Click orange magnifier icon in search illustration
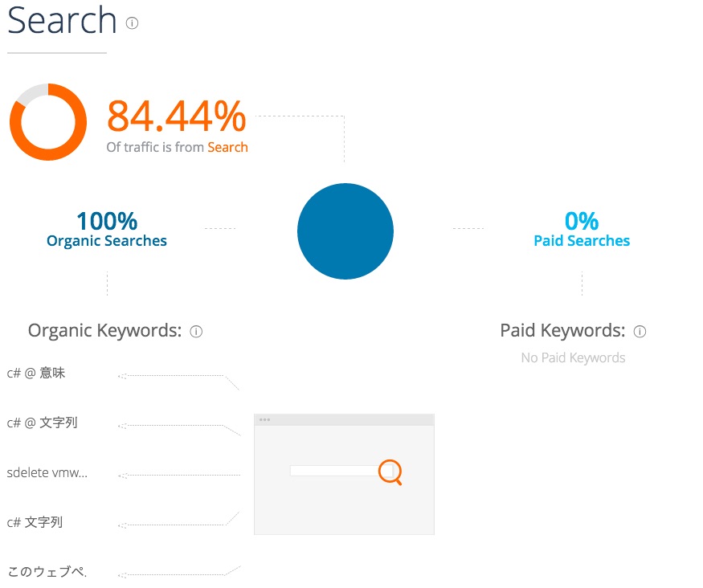The height and width of the screenshot is (588, 703). click(x=390, y=472)
